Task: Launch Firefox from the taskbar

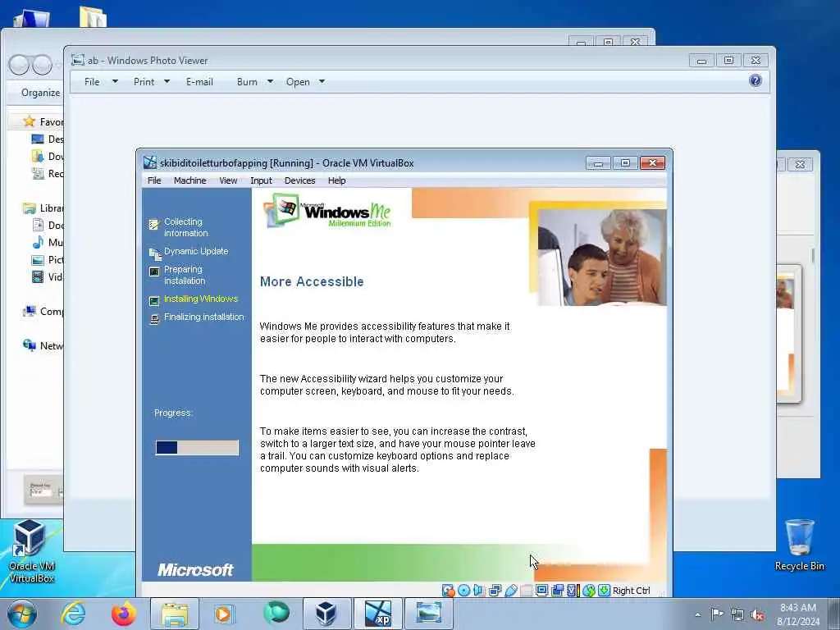Action: pyautogui.click(x=123, y=614)
